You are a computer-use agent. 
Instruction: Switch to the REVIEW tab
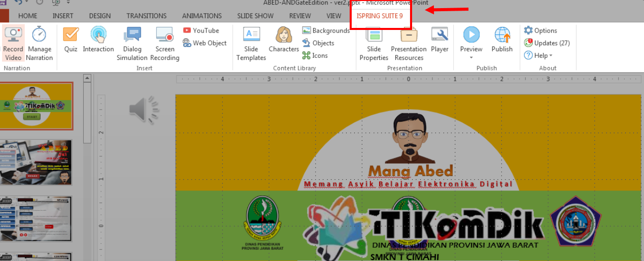click(300, 16)
